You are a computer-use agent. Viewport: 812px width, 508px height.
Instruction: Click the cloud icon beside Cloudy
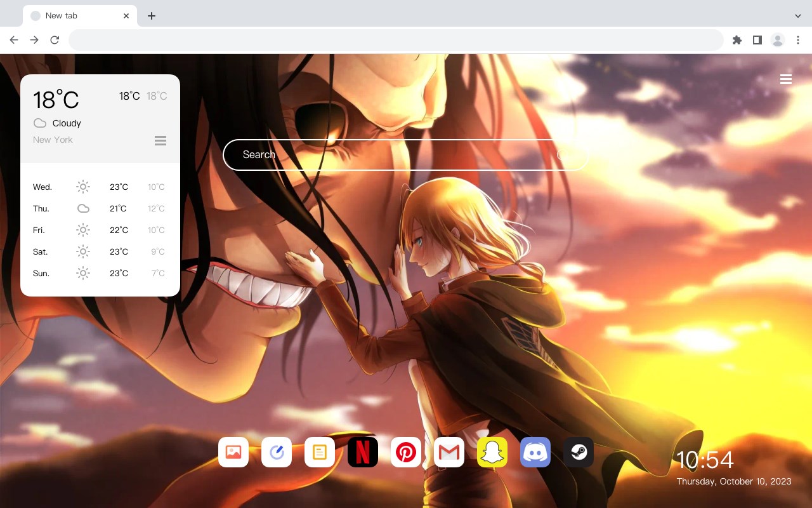[x=40, y=123]
